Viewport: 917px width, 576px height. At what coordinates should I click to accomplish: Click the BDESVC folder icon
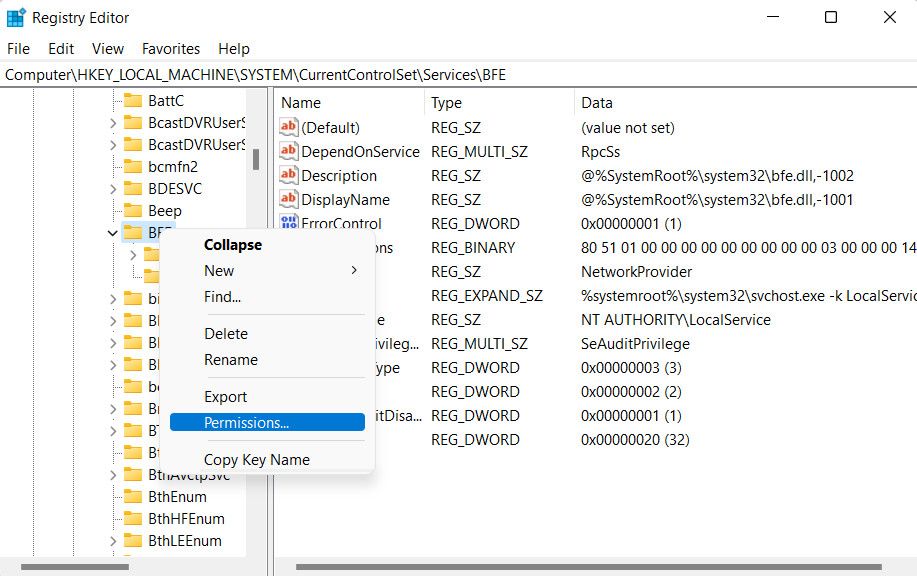tap(133, 188)
